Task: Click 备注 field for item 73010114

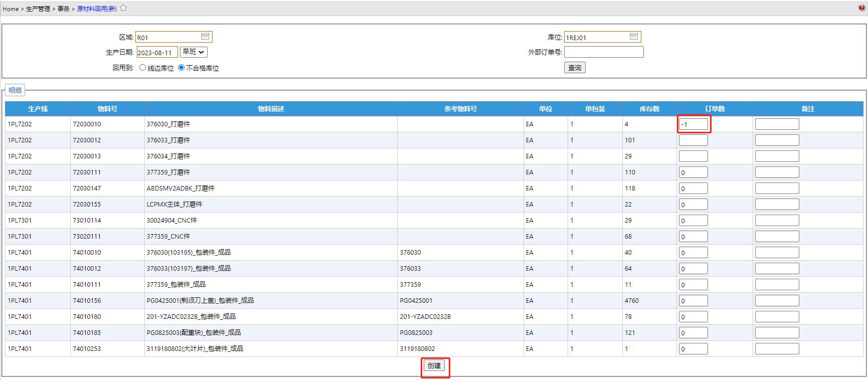Action: (x=777, y=221)
